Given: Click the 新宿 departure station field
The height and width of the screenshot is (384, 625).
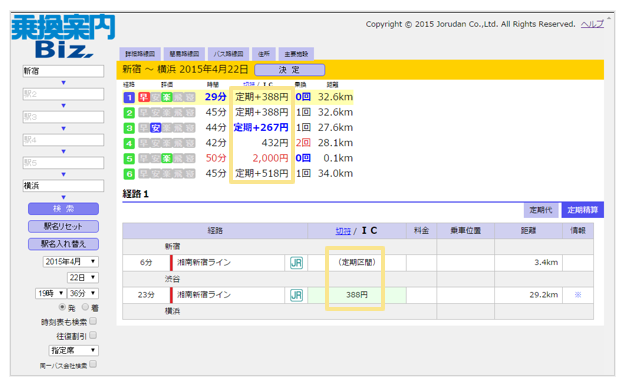Looking at the screenshot, I should (x=63, y=71).
